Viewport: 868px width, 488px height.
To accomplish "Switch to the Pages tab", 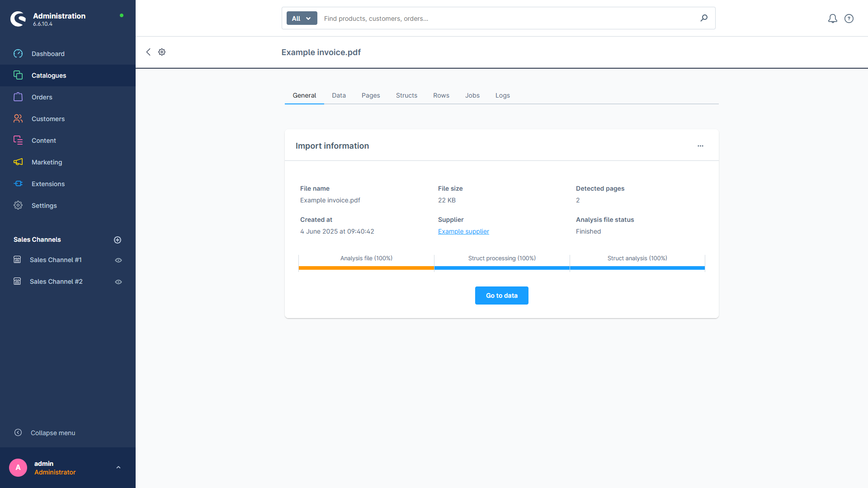I will 371,95.
